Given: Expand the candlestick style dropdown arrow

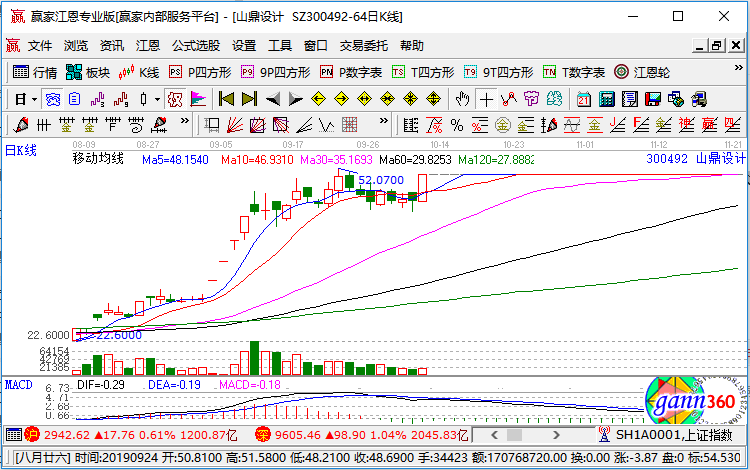Looking at the screenshot, I should pyautogui.click(x=157, y=99).
